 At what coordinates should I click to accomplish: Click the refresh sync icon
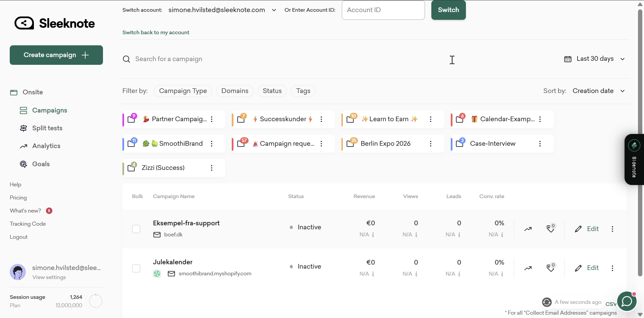pos(547,302)
